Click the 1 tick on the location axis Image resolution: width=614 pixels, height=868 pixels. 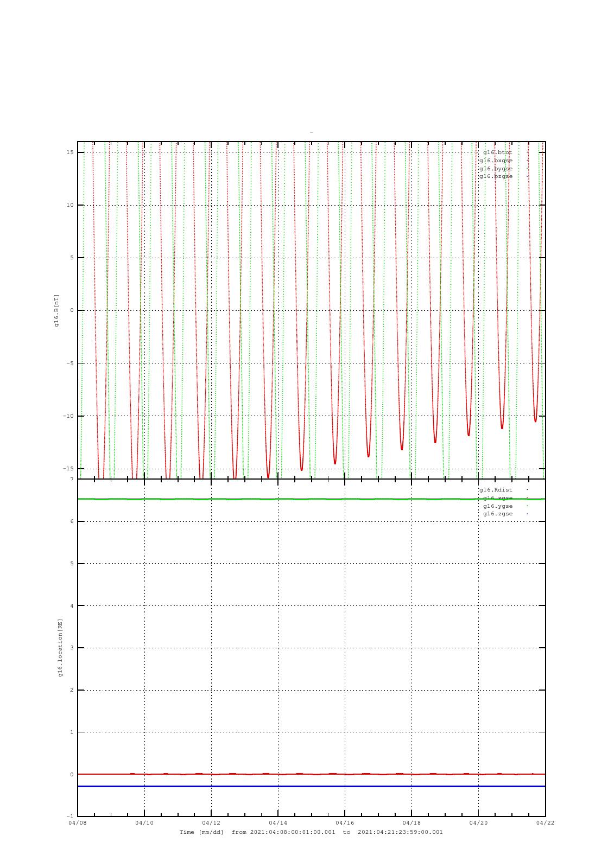pyautogui.click(x=72, y=732)
